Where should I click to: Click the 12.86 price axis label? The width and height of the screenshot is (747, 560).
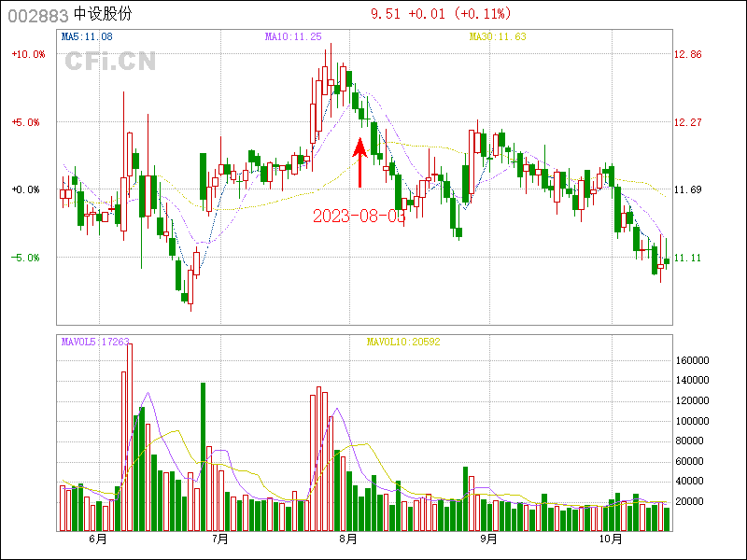[x=688, y=55]
